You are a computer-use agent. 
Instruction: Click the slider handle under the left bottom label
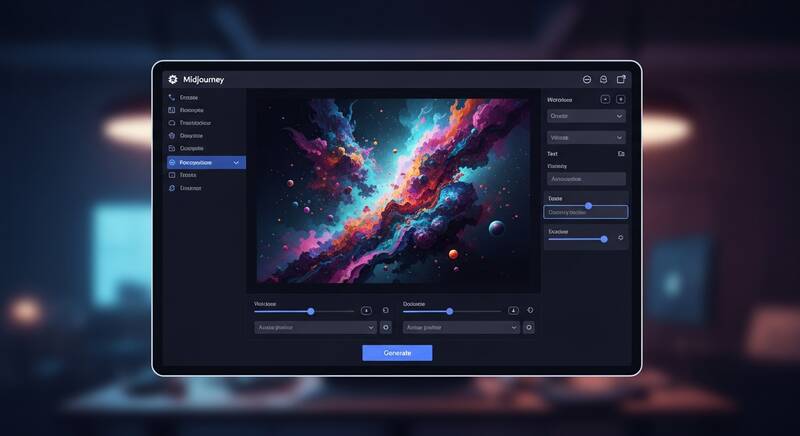click(311, 311)
